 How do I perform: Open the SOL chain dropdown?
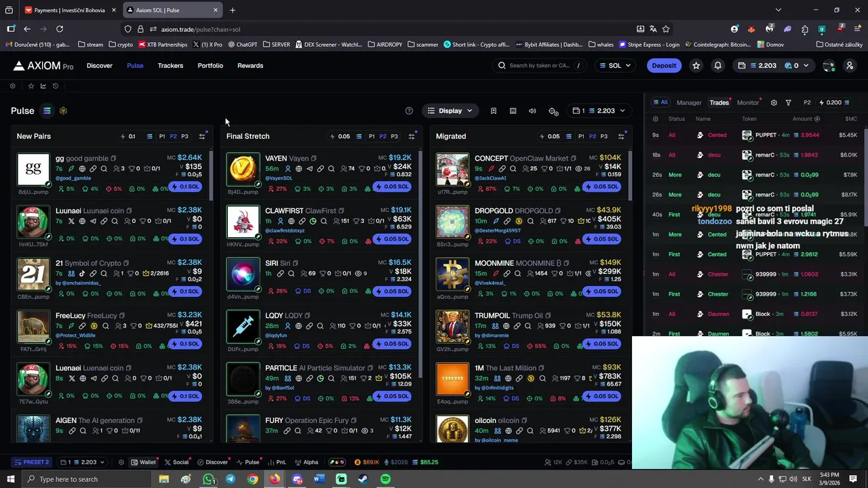pyautogui.click(x=614, y=66)
